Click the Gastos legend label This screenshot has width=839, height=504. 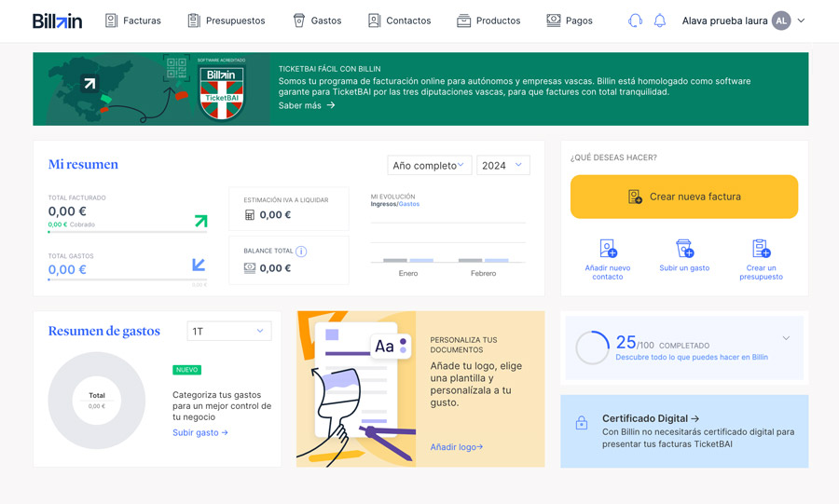coord(409,204)
